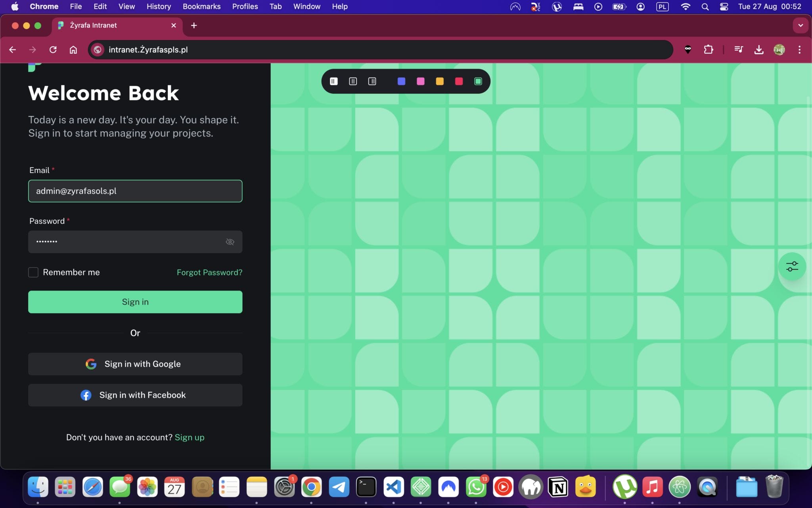
Task: Check the Remember me checkbox
Action: [33, 272]
